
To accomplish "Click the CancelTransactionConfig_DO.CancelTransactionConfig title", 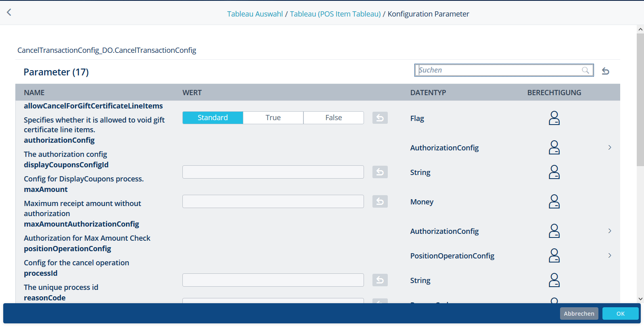I will [107, 50].
